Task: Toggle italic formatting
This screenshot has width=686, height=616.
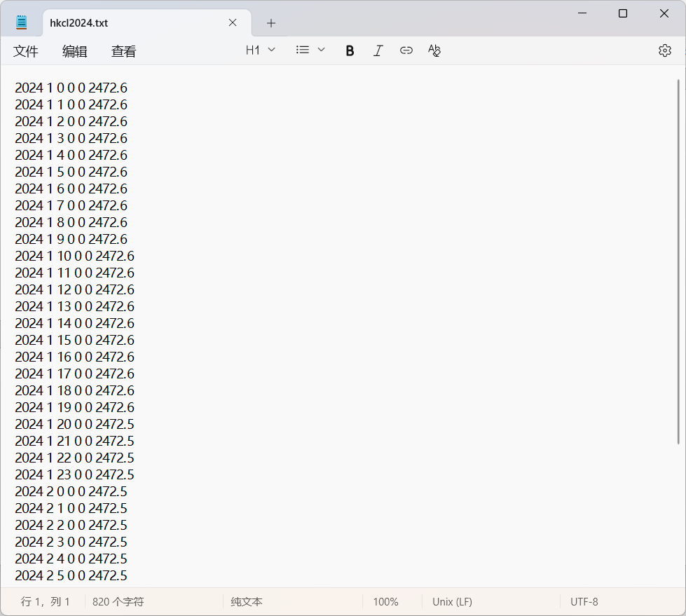Action: [378, 50]
